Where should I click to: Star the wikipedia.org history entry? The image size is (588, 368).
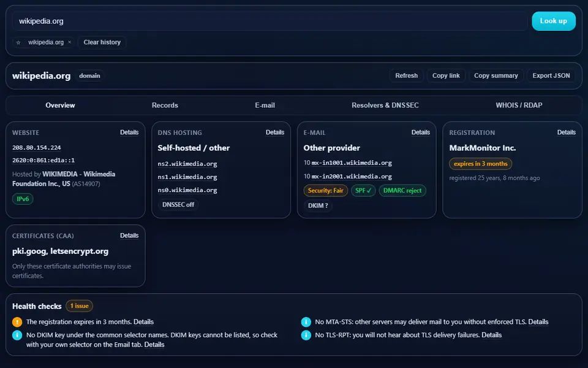(18, 42)
